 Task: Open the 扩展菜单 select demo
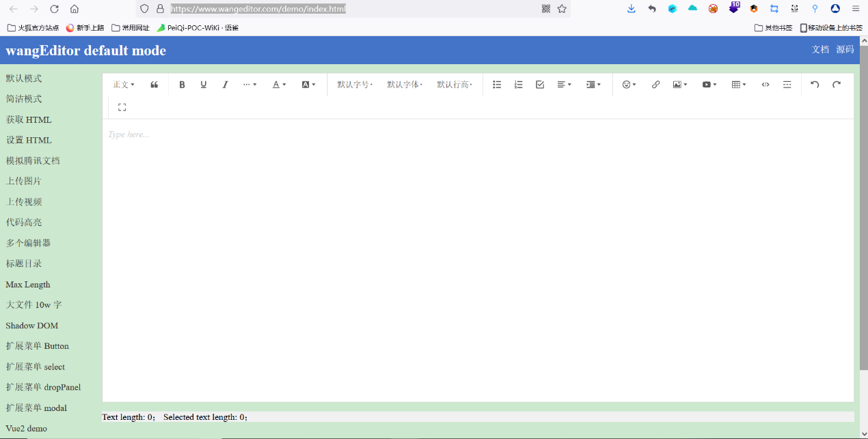pos(36,367)
